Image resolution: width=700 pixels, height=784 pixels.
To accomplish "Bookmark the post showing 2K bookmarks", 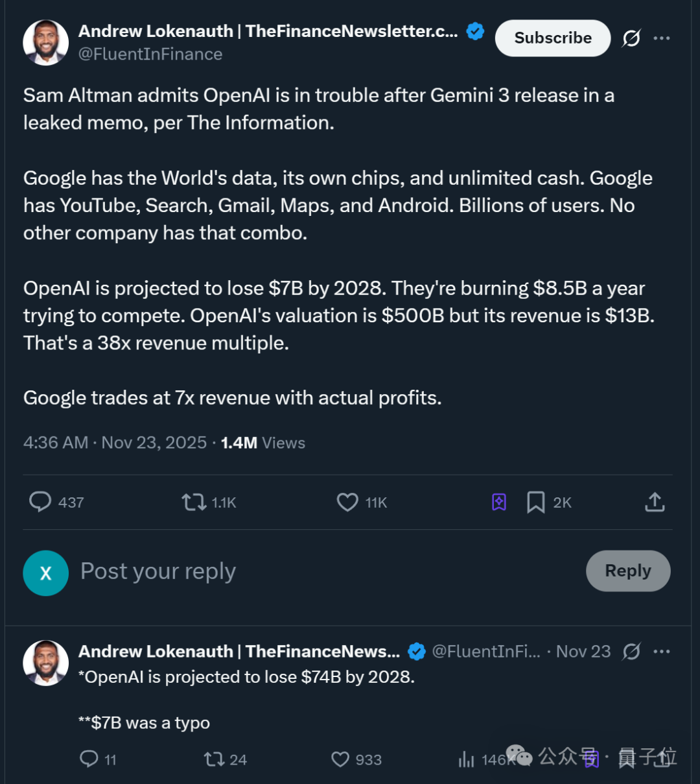I will [x=536, y=502].
